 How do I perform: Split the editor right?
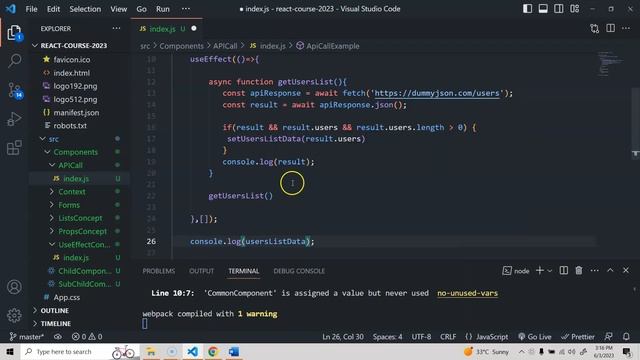pyautogui.click(x=611, y=28)
